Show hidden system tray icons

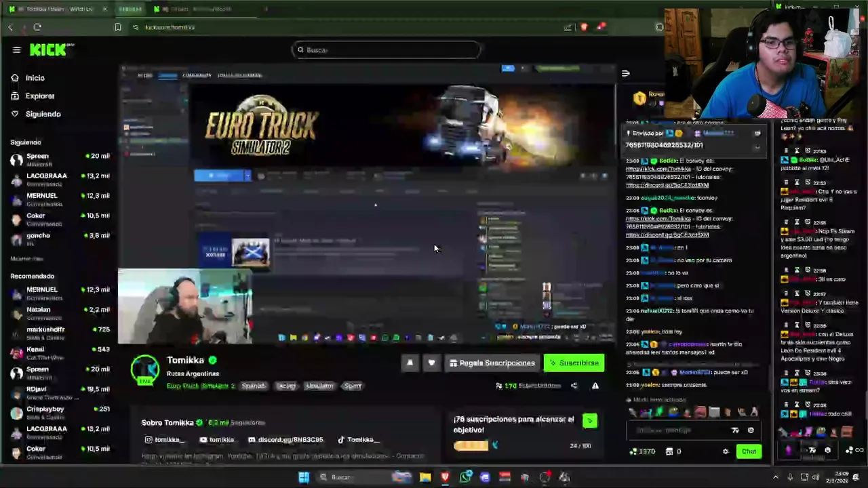coord(776,477)
